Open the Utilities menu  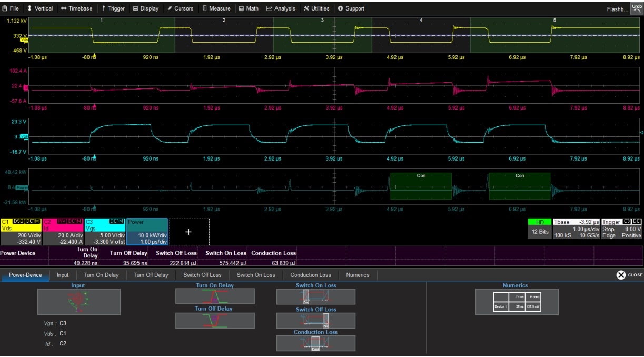click(x=316, y=8)
